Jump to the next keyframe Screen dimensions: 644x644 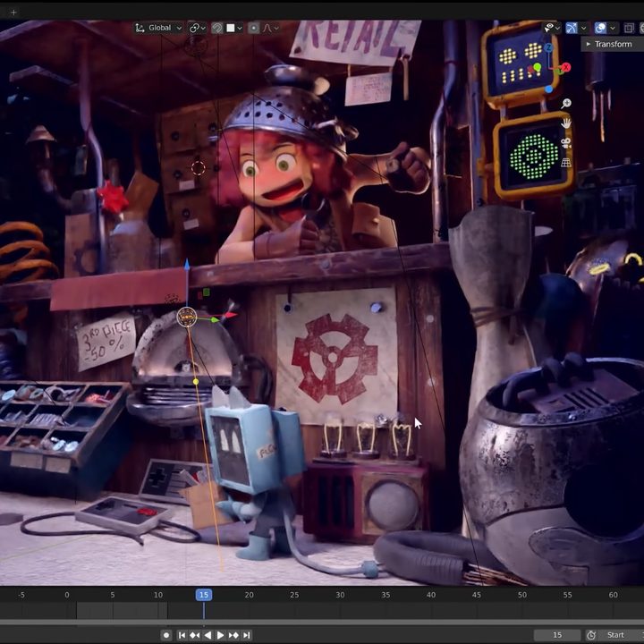pos(233,635)
